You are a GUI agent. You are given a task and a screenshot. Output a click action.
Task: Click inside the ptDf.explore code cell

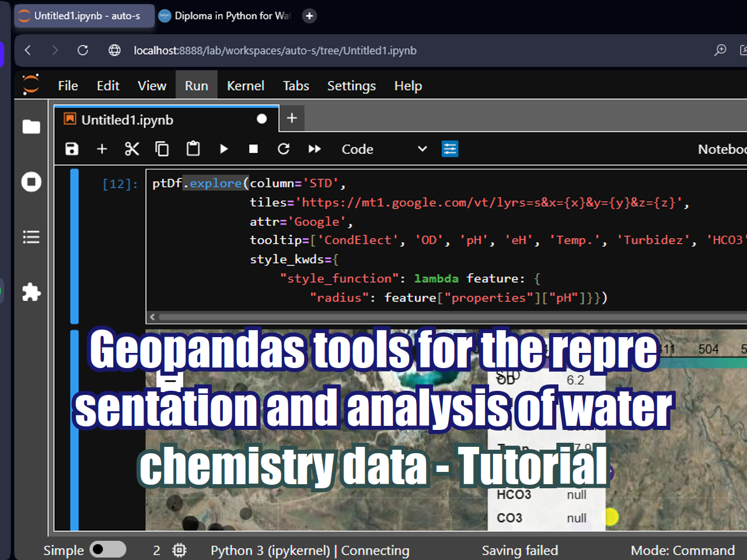click(x=446, y=240)
